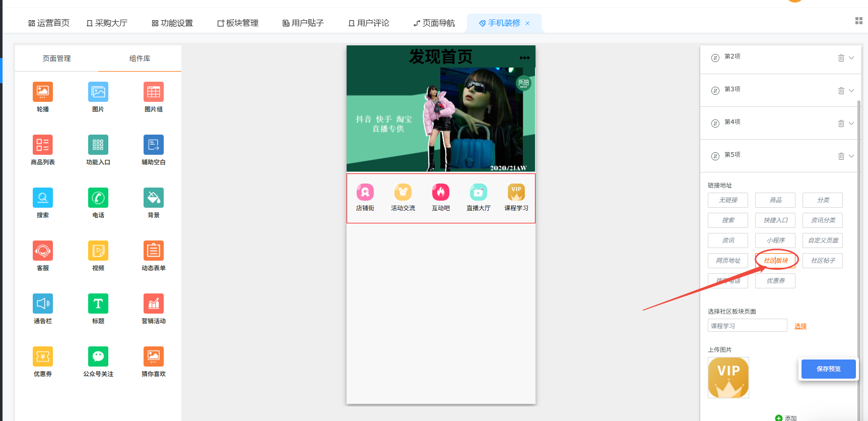Add the 商品列表 product list component
The width and height of the screenshot is (868, 421).
tap(43, 145)
